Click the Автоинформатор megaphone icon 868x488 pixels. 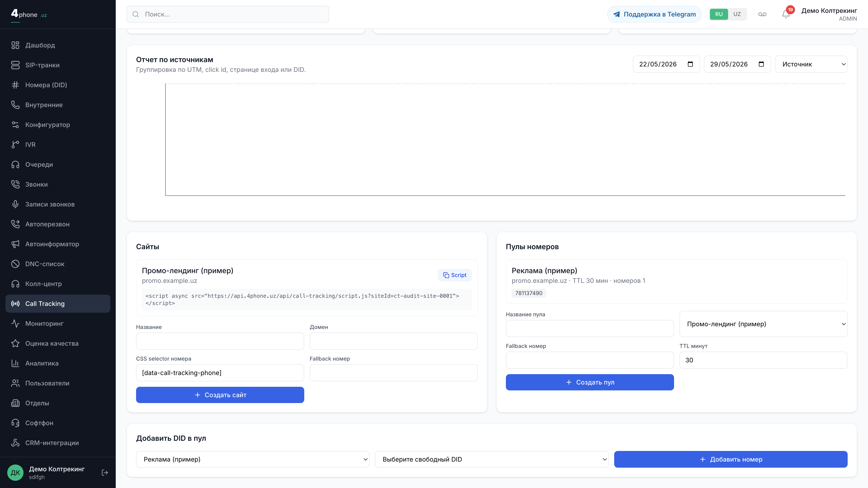tap(15, 244)
